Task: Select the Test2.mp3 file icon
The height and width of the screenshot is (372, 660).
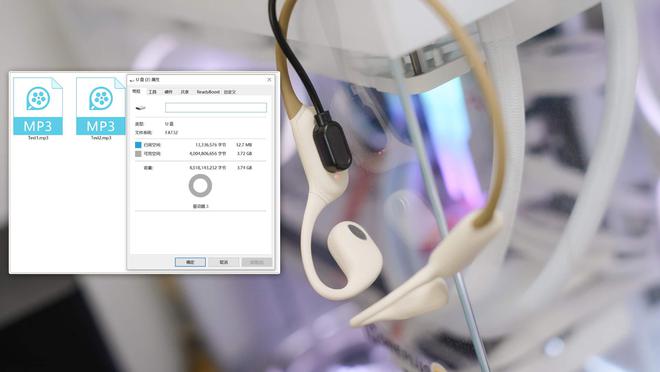Action: click(x=101, y=106)
